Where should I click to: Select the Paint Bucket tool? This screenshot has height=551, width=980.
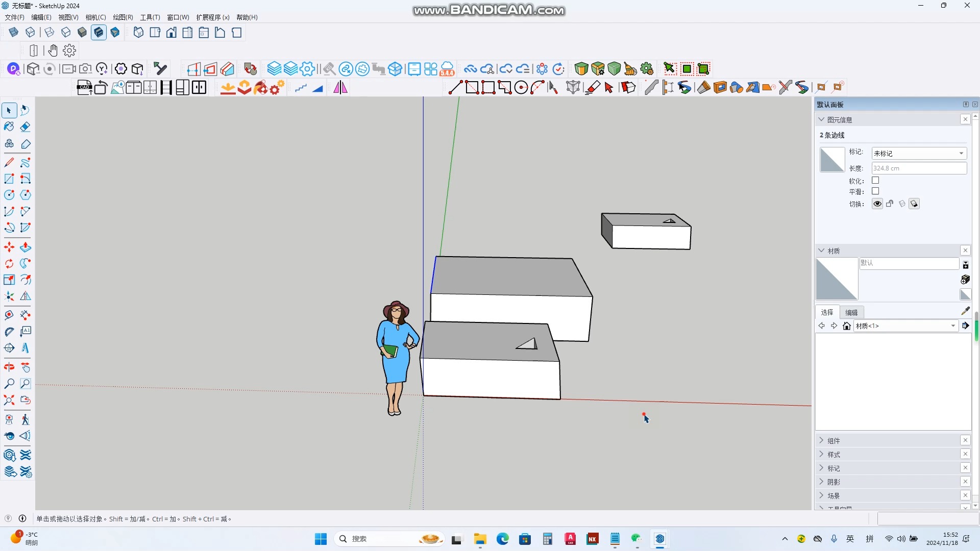click(x=9, y=127)
